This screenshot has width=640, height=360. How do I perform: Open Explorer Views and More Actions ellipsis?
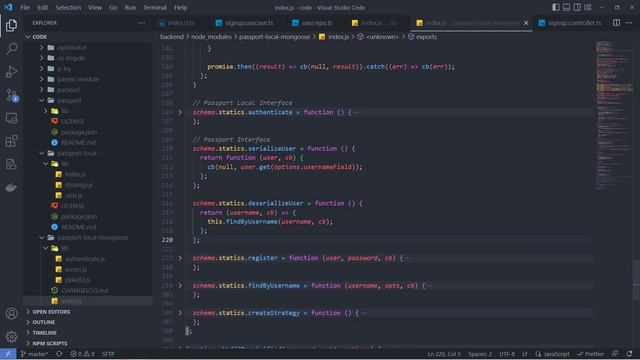142,23
